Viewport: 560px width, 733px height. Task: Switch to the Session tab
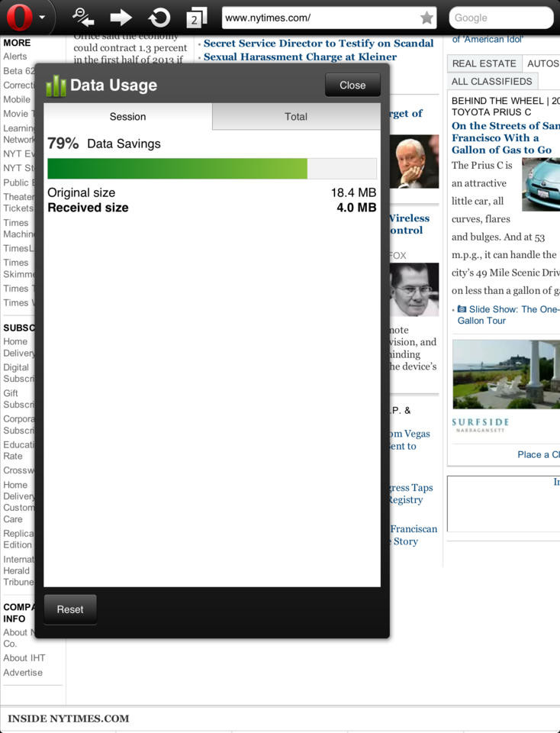(x=127, y=116)
